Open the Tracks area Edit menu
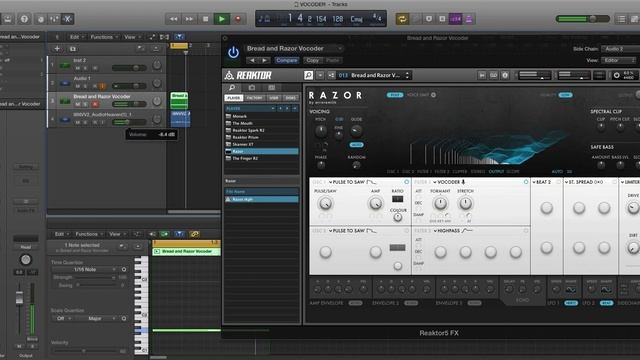Screen dimensions: 640x360 76,37
